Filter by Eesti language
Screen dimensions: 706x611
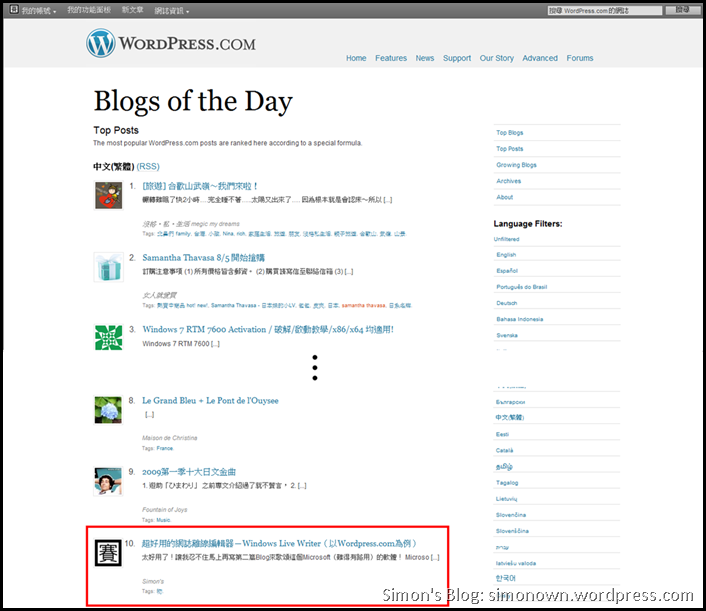(502, 434)
